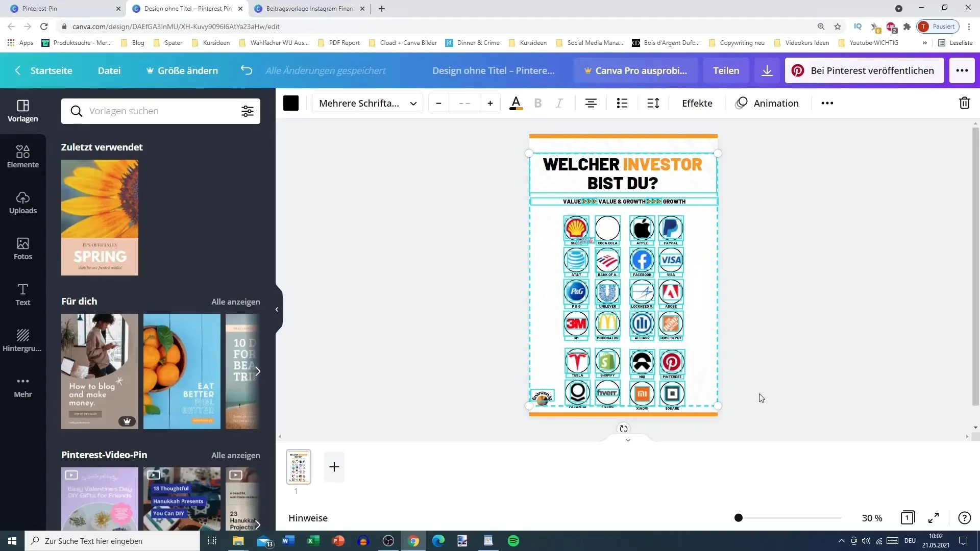Show all Für dich templates

(x=235, y=302)
